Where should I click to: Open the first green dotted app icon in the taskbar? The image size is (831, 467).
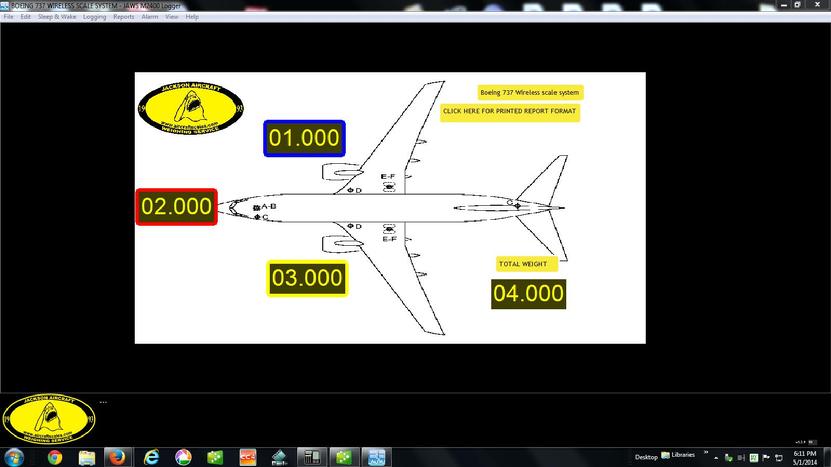[215, 457]
